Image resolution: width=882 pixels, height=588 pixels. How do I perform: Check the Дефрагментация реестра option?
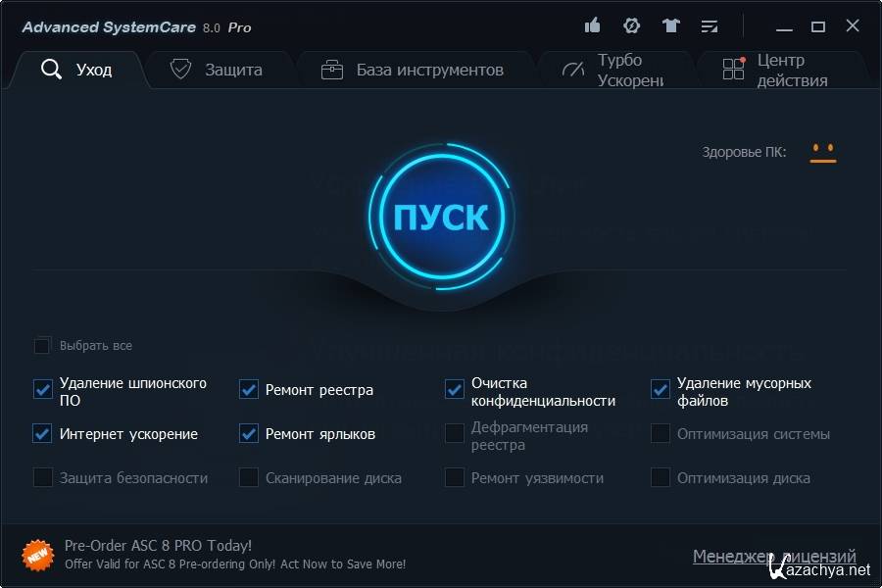tap(455, 434)
